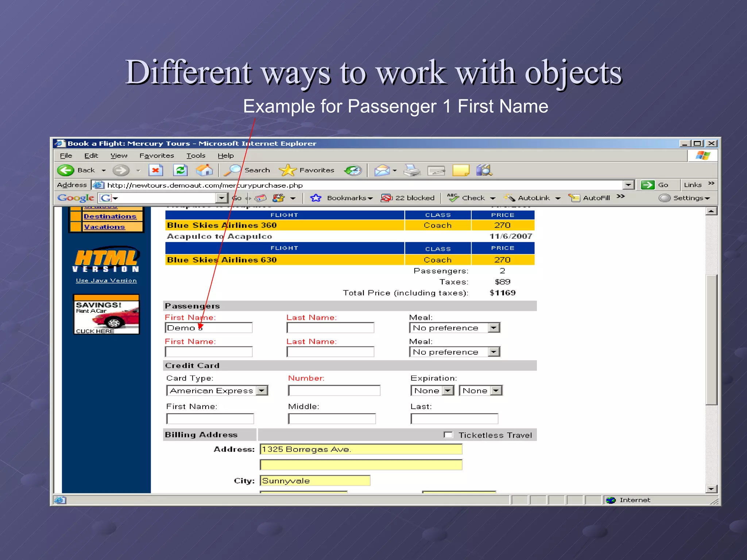The height and width of the screenshot is (560, 747).
Task: Open the Help menu
Action: click(x=226, y=156)
